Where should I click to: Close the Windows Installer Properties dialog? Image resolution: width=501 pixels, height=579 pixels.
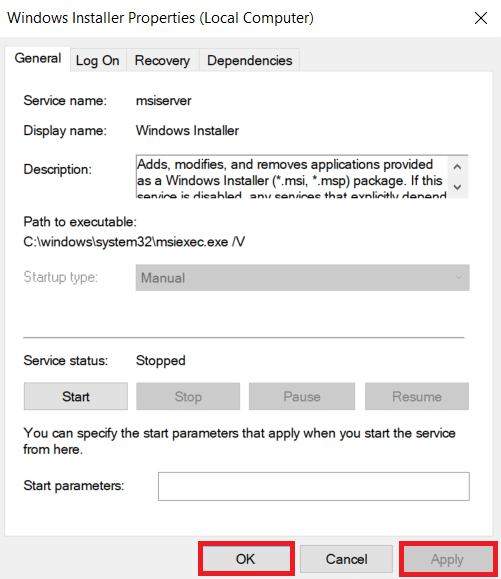coord(481,18)
